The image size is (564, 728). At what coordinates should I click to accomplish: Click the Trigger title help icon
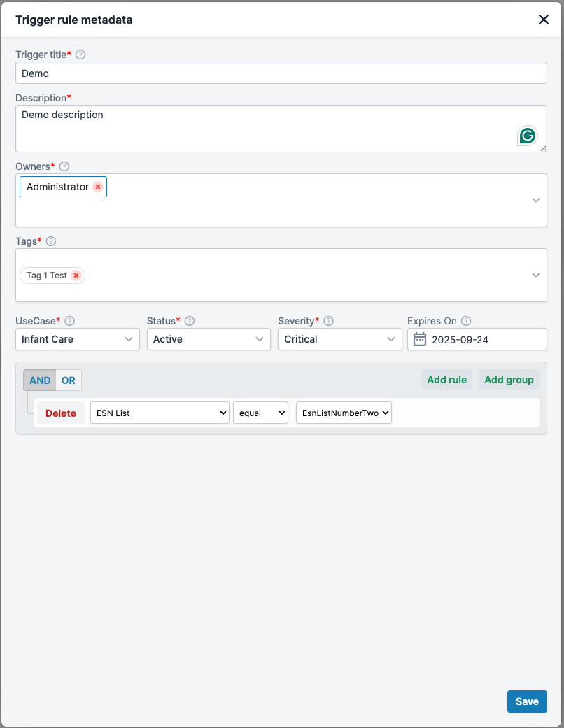tap(80, 55)
